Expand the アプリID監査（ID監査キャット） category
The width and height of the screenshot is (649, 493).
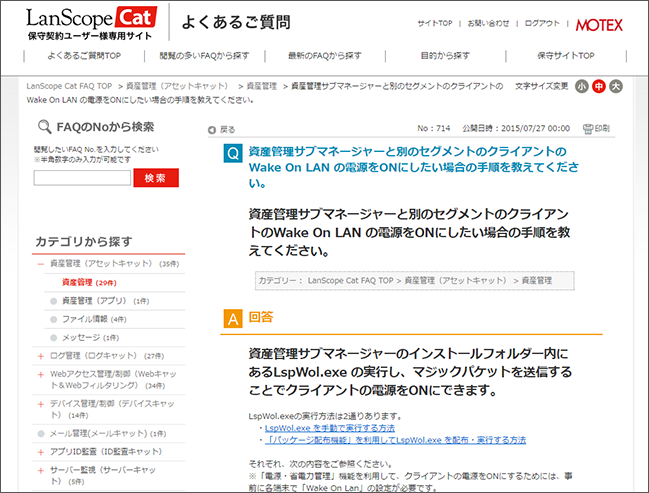(x=41, y=452)
